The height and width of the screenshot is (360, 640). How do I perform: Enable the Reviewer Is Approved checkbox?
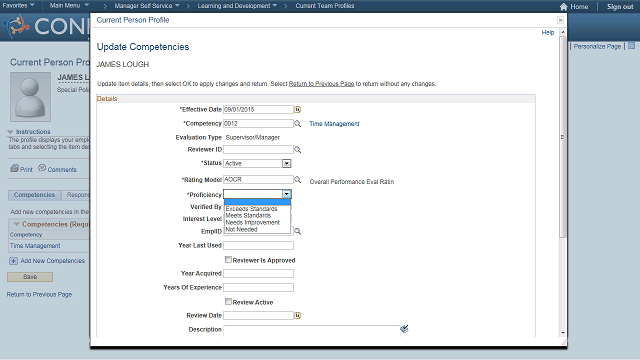pos(228,260)
